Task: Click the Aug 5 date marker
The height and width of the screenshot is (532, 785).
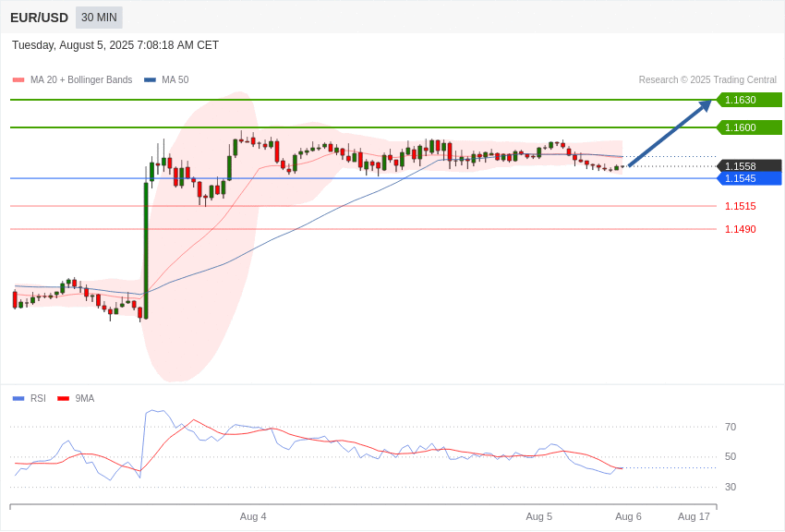Action: point(539,516)
